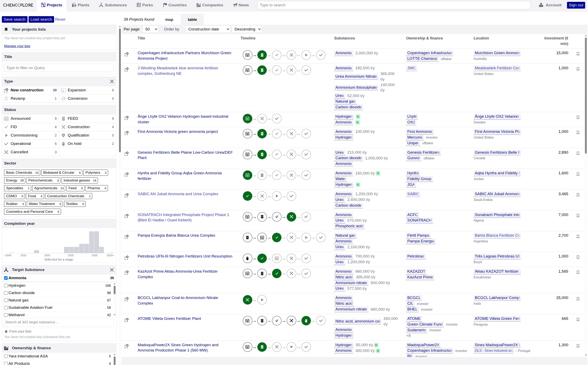This screenshot has width=588, height=365.
Task: Click the Save search button
Action: [x=14, y=19]
